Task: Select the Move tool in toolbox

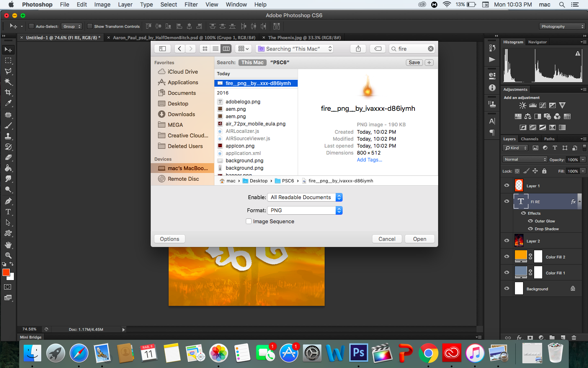Action: [x=8, y=49]
